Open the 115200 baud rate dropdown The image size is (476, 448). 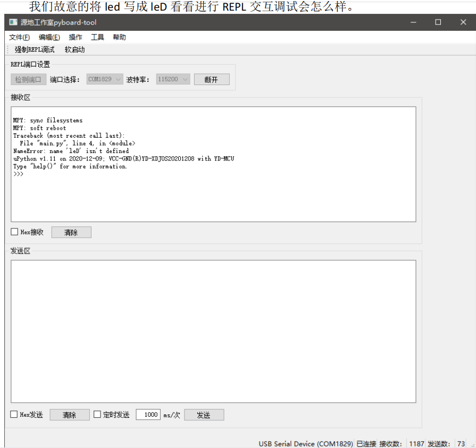click(173, 79)
